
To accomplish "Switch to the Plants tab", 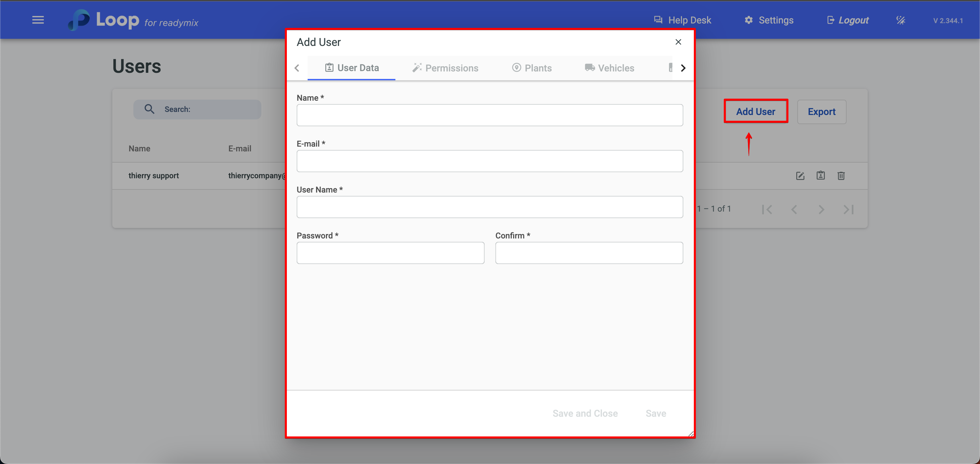I will (x=532, y=68).
